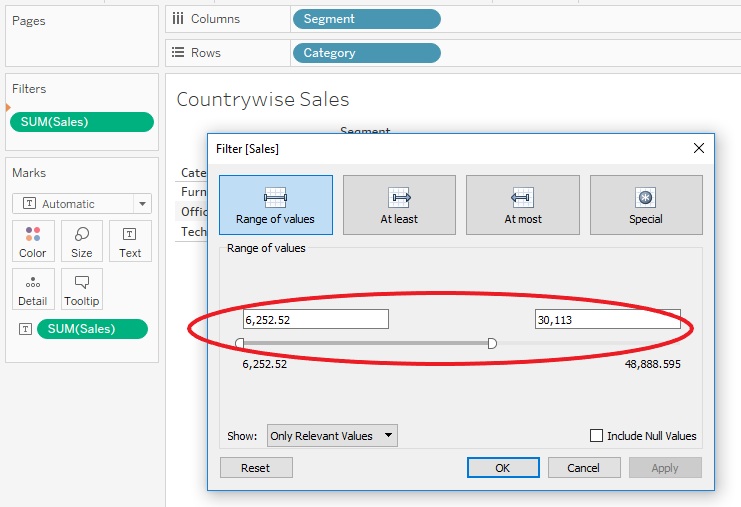Select the Special filter option
The height and width of the screenshot is (507, 741).
(x=645, y=205)
